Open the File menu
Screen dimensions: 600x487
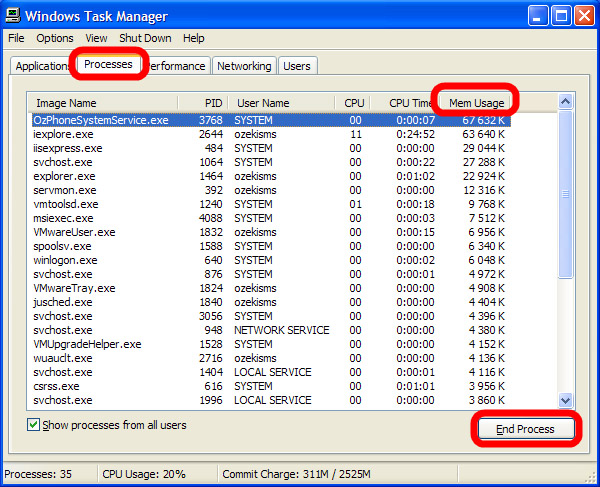pyautogui.click(x=16, y=38)
